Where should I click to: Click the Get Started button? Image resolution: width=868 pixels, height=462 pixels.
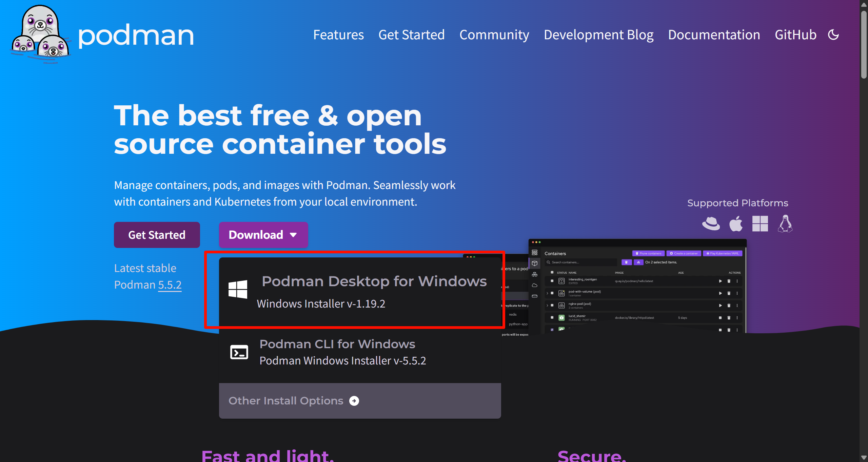pos(157,234)
